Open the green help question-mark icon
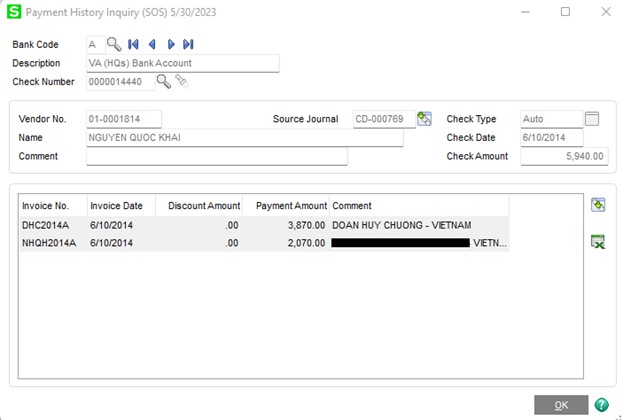 [602, 405]
